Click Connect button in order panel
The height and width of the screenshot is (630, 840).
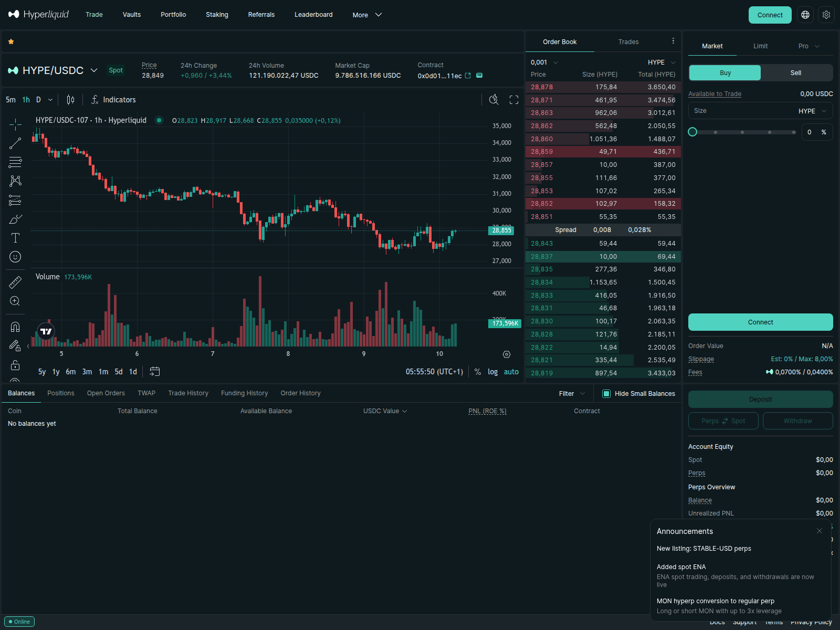760,322
